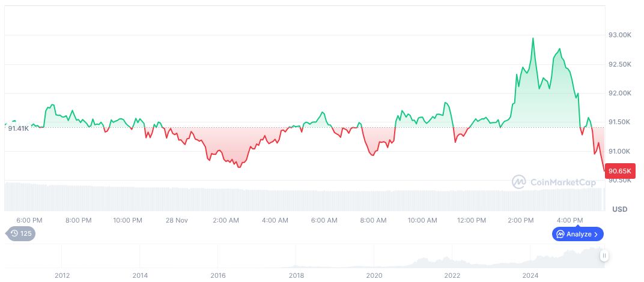Click the 2022 year on the overview timeline
The image size is (644, 282).
point(452,275)
